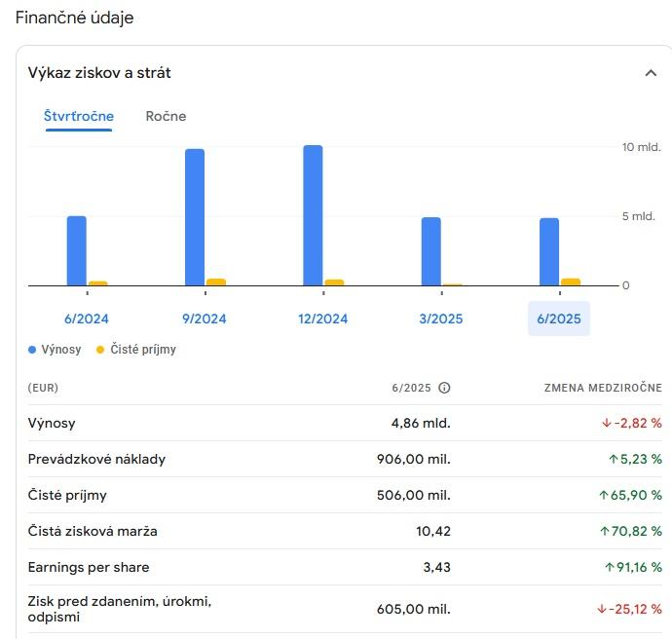Click the blue revenue bar for 9/2024
672x639 pixels.
[x=195, y=217]
